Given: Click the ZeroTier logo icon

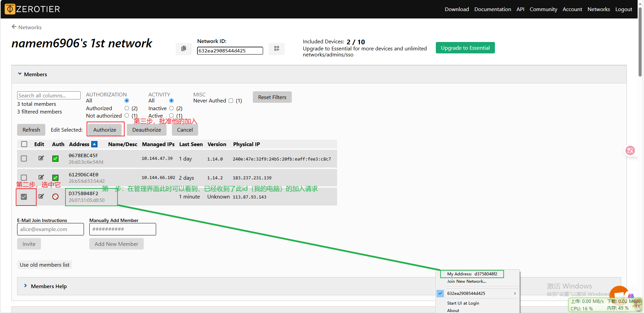Looking at the screenshot, I should (10, 9).
